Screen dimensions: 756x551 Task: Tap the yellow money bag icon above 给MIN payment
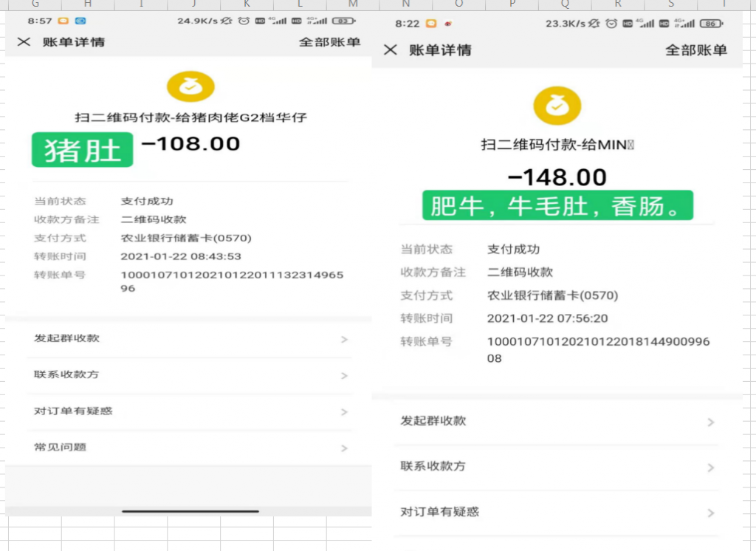[557, 106]
